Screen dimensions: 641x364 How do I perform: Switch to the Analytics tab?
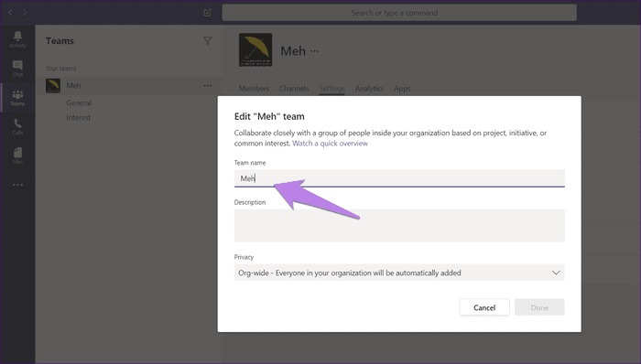[x=369, y=89]
